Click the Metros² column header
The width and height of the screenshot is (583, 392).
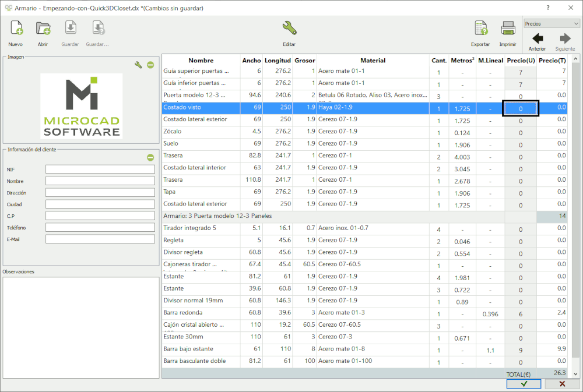(x=462, y=60)
